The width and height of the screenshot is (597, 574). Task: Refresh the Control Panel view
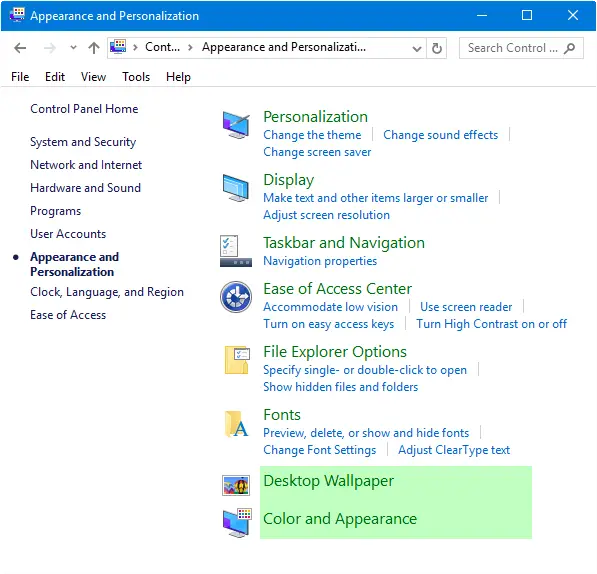[x=437, y=48]
